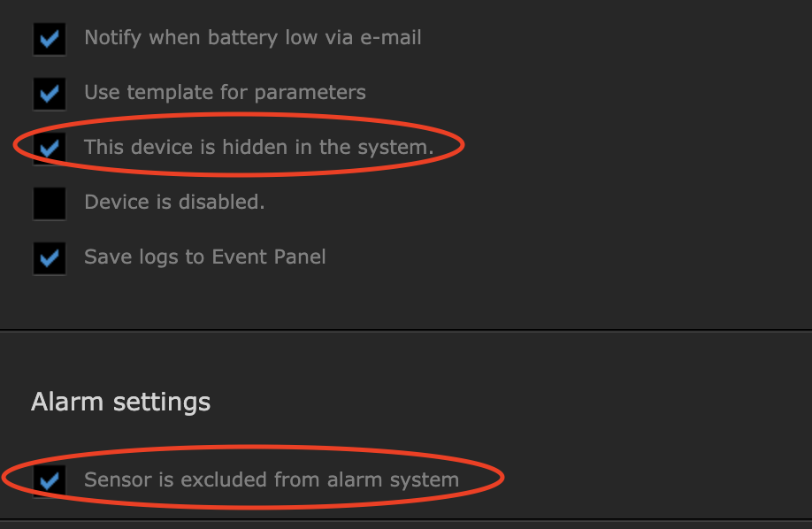The width and height of the screenshot is (812, 529).
Task: Untick the hidden in the system checkbox
Action: [50, 148]
